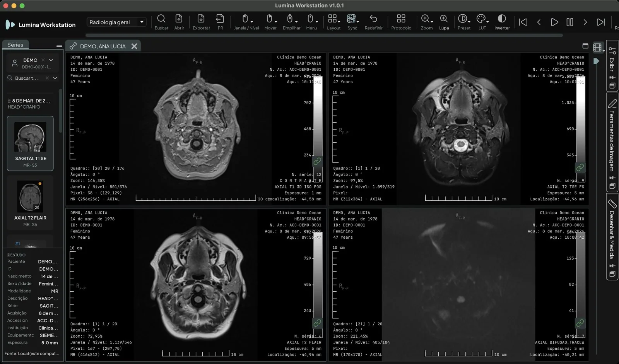Select the Zoom tool
The height and width of the screenshot is (364, 619).
point(426,22)
